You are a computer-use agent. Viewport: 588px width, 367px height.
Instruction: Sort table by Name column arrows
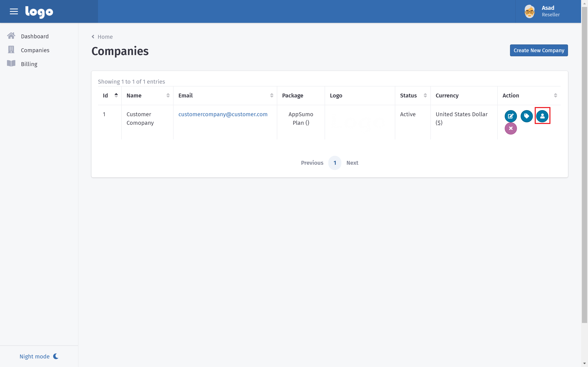168,95
